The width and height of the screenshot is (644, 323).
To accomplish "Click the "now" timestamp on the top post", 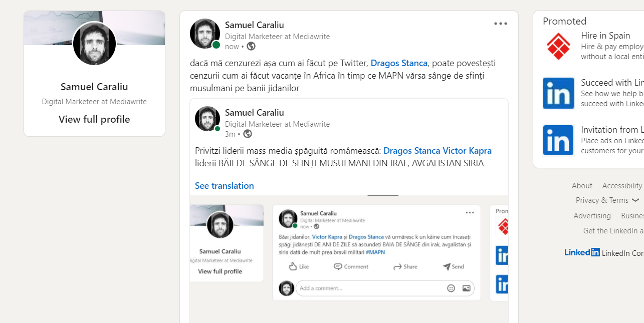I will pos(232,47).
